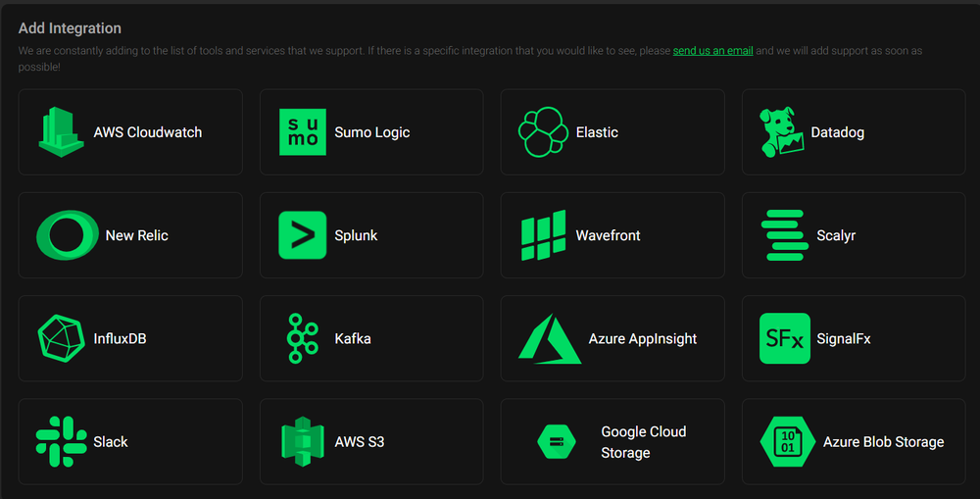Click the Slack hash logo
Viewport: 980px width, 499px height.
[61, 441]
